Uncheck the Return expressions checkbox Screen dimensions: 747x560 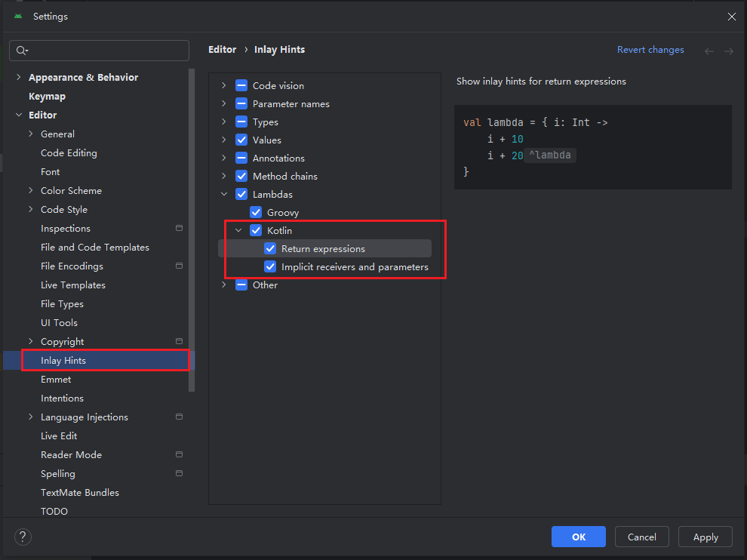click(270, 248)
